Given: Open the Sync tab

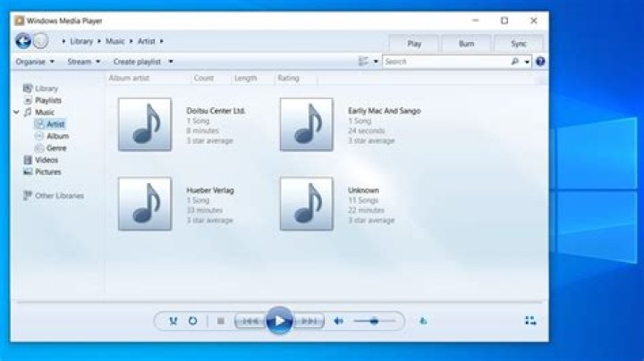Looking at the screenshot, I should coord(518,43).
